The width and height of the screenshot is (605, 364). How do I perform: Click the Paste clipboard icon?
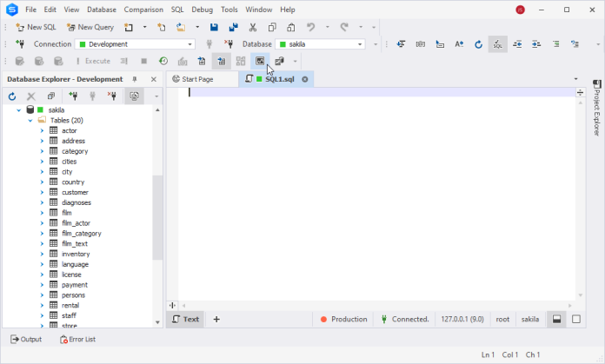click(x=291, y=27)
